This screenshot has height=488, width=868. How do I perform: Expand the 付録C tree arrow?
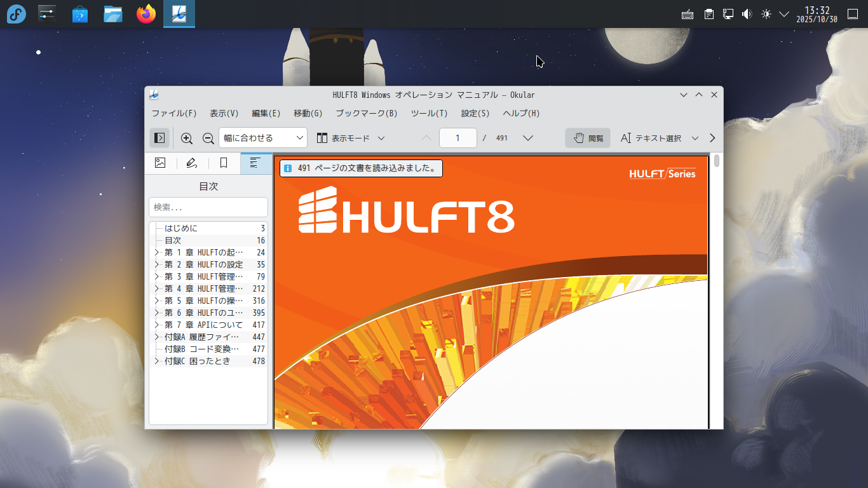(157, 361)
